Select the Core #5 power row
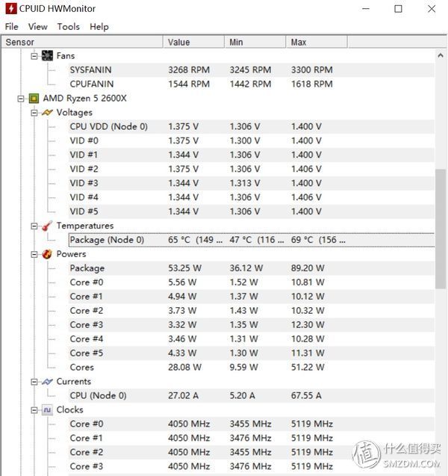 pos(252,353)
